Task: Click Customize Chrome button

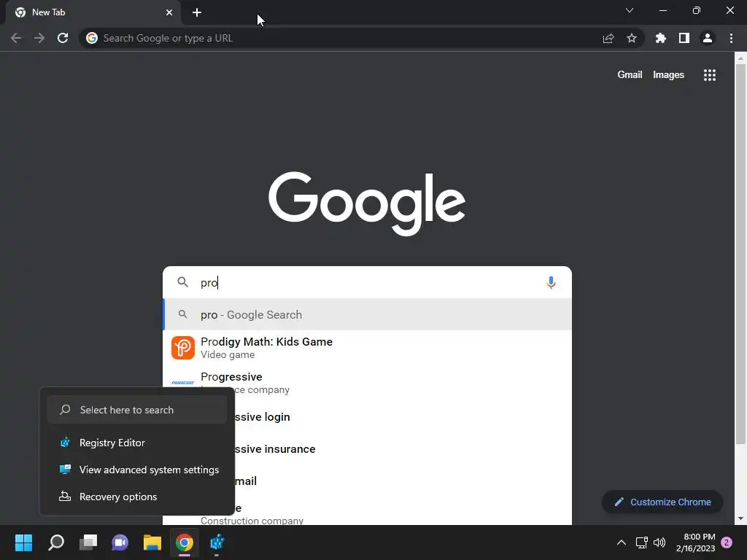Action: click(x=662, y=502)
